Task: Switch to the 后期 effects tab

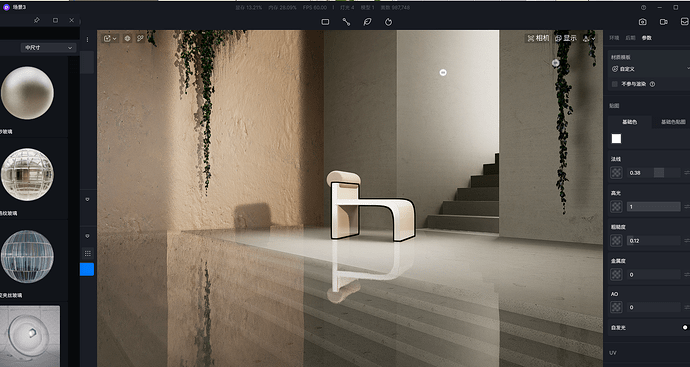Action: click(630, 38)
